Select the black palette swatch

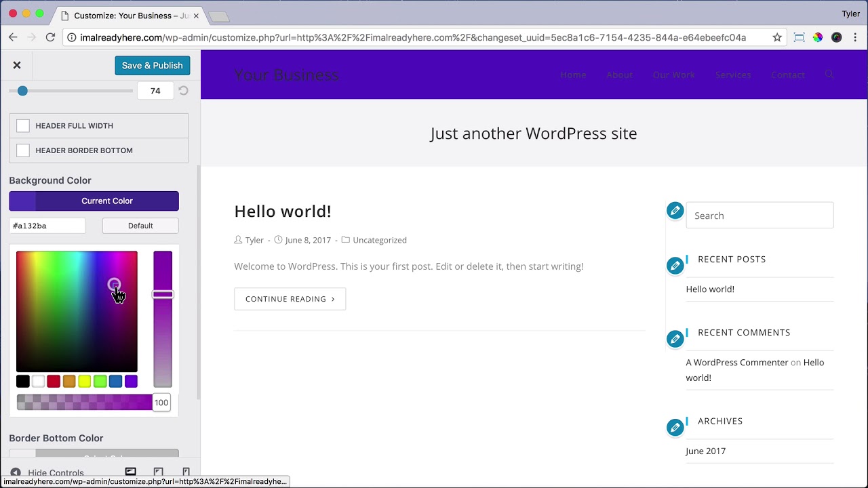click(x=23, y=382)
